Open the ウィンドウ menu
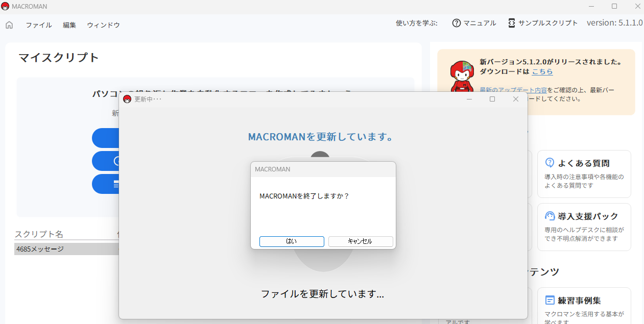644x324 pixels. [103, 25]
